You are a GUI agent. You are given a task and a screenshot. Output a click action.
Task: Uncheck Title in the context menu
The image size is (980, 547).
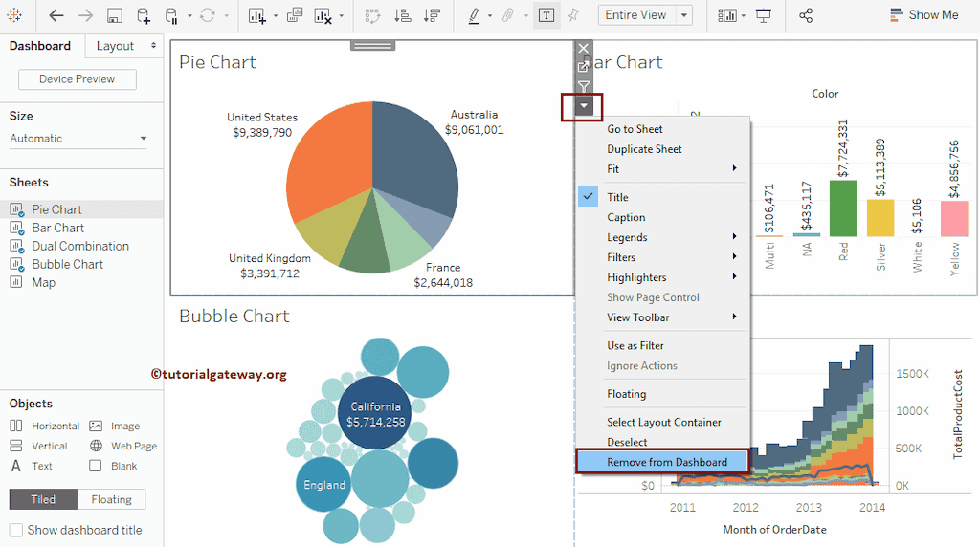click(617, 197)
